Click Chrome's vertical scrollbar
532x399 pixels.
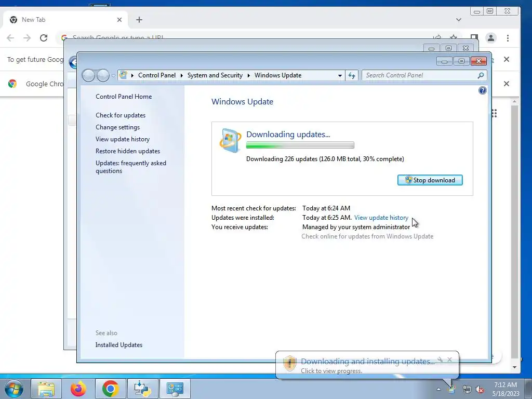(515, 232)
